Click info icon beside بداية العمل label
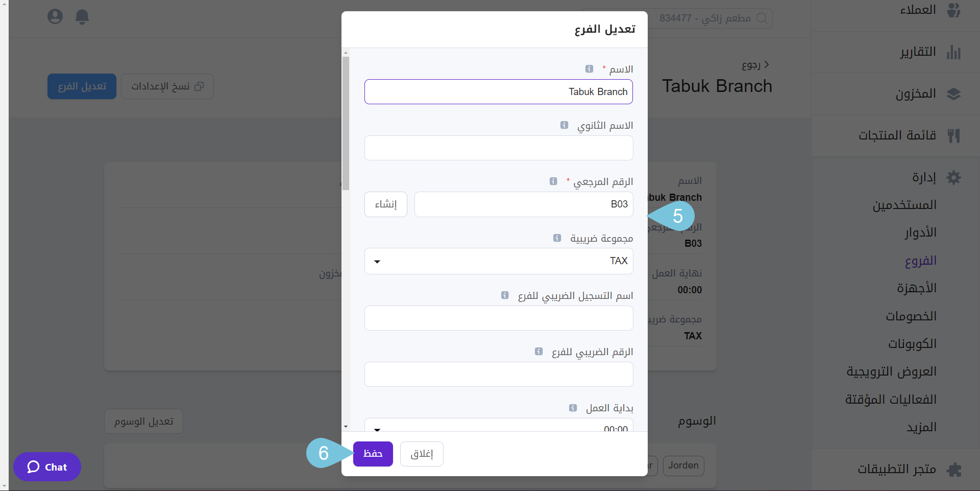980x491 pixels. point(573,408)
